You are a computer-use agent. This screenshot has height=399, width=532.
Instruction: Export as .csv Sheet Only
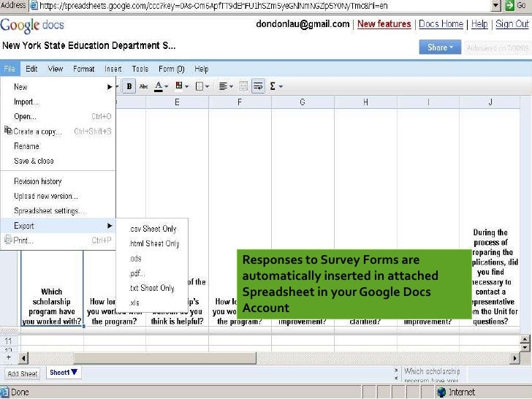point(152,229)
